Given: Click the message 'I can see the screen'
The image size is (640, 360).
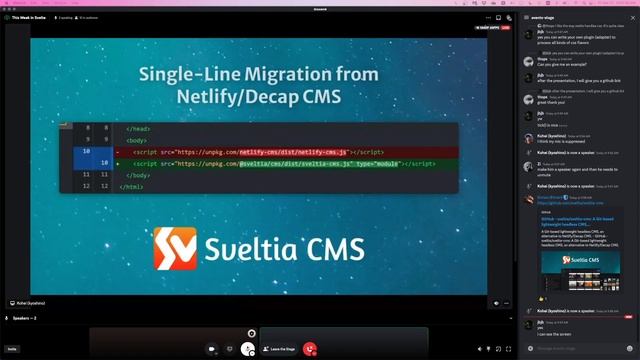Looking at the screenshot, I should (554, 334).
